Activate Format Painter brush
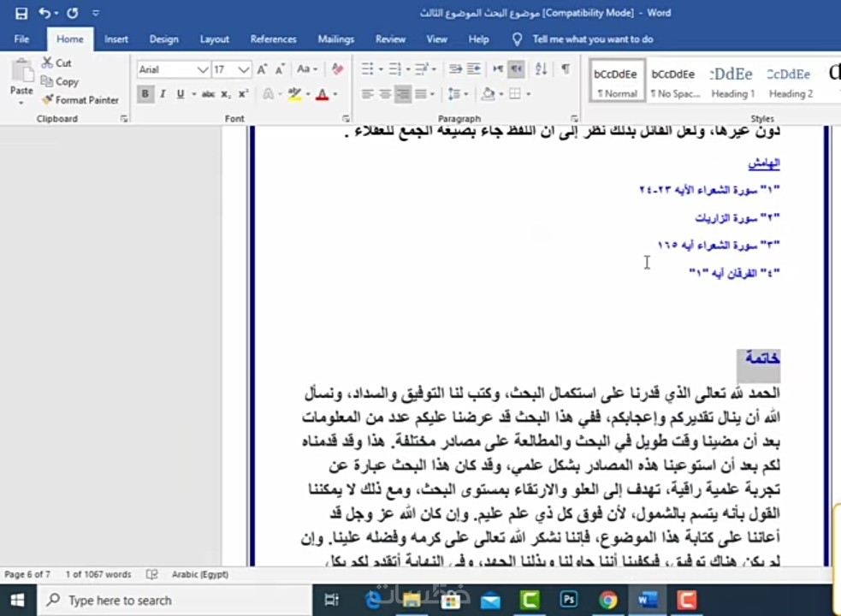Screen dimensions: 841x616 [x=47, y=100]
